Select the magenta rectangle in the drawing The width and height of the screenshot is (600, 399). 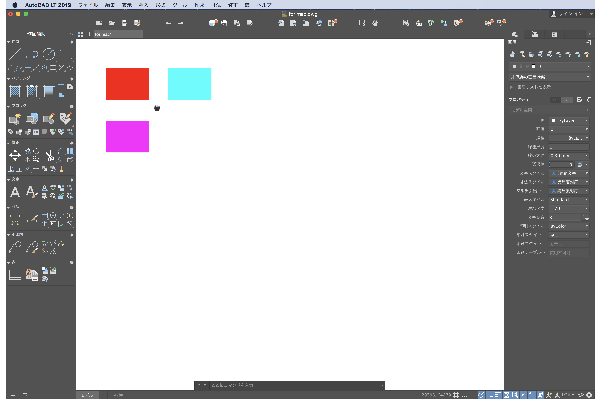coord(127,137)
